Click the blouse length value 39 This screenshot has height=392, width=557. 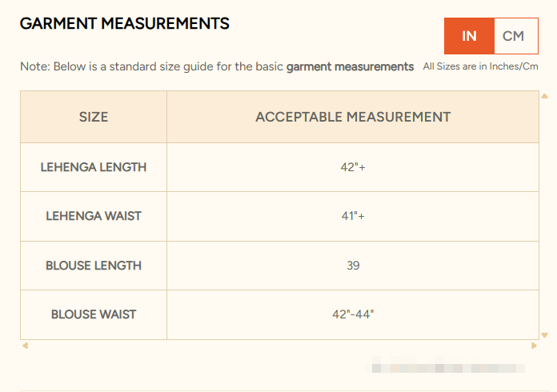click(353, 266)
